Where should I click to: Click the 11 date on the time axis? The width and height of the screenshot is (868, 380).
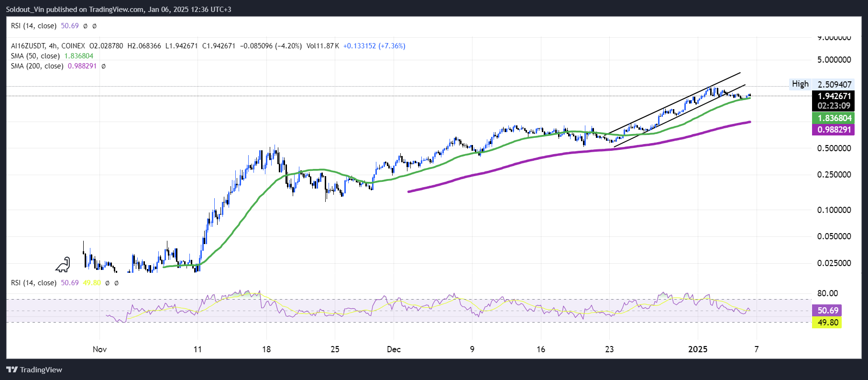coord(198,349)
